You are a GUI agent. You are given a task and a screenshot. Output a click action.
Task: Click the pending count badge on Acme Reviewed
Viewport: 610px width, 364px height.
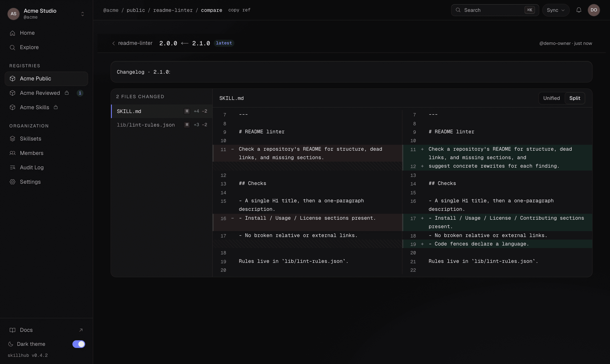[80, 93]
